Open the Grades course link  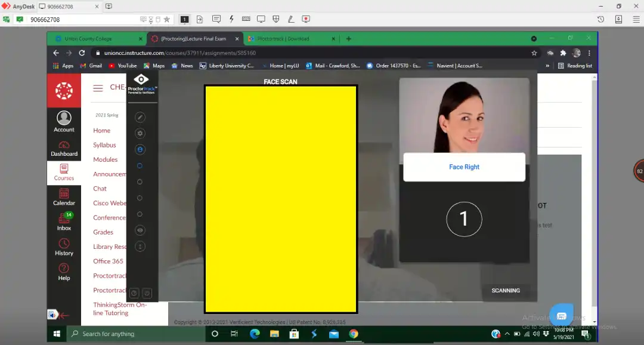103,232
